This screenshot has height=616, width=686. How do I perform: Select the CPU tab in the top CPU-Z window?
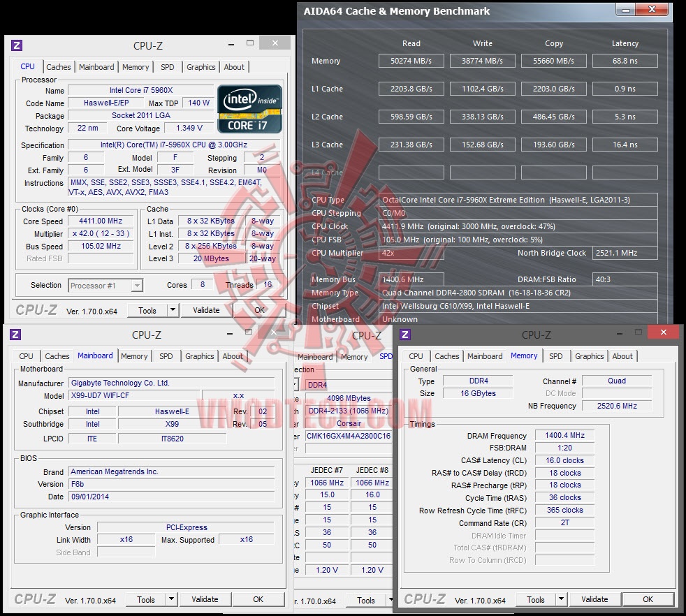[x=27, y=66]
